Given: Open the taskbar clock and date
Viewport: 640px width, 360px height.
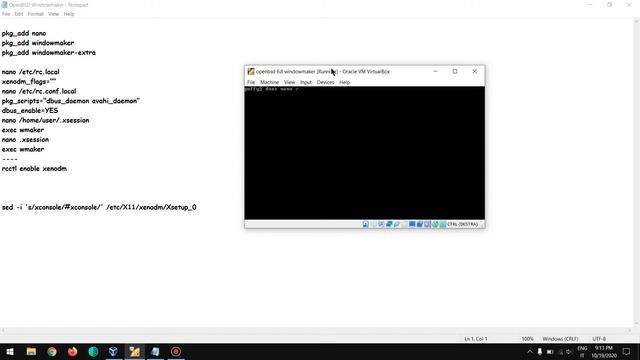Looking at the screenshot, I should tap(604, 351).
